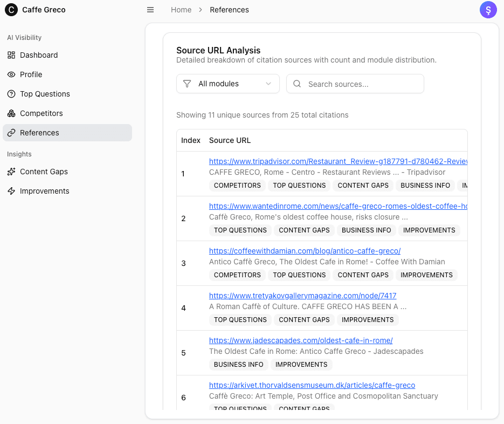The image size is (504, 424).
Task: Click the chevron arrow on All modules
Action: point(268,84)
